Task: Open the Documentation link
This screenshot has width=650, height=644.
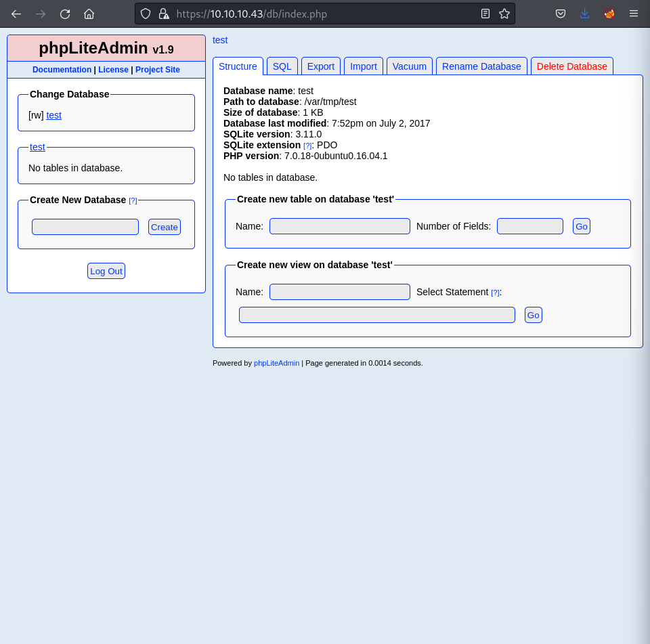Action: click(62, 70)
